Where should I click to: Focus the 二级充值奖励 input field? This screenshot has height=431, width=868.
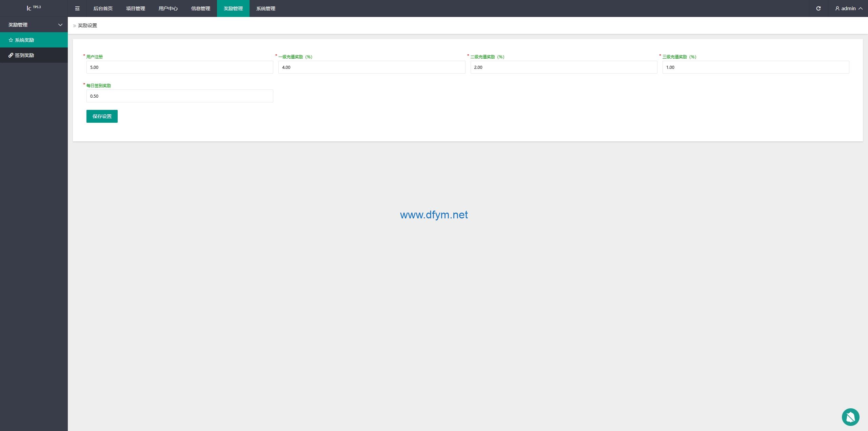click(564, 67)
